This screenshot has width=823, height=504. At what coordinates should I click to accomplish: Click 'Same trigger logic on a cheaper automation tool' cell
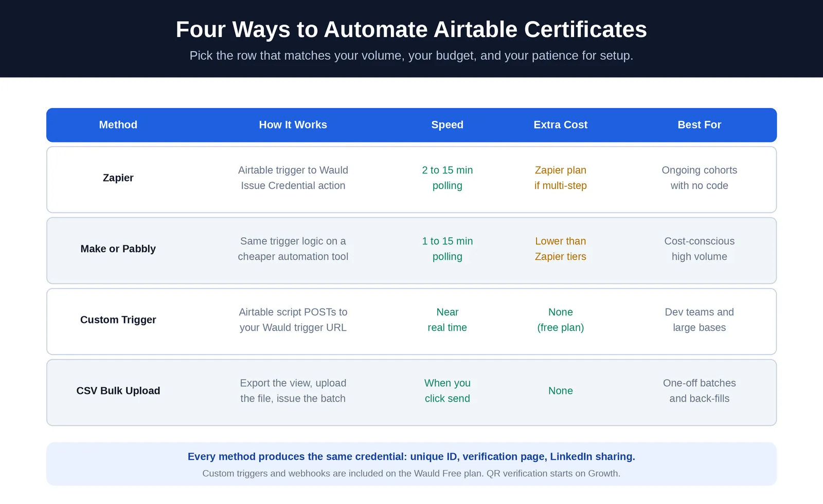[x=293, y=249]
